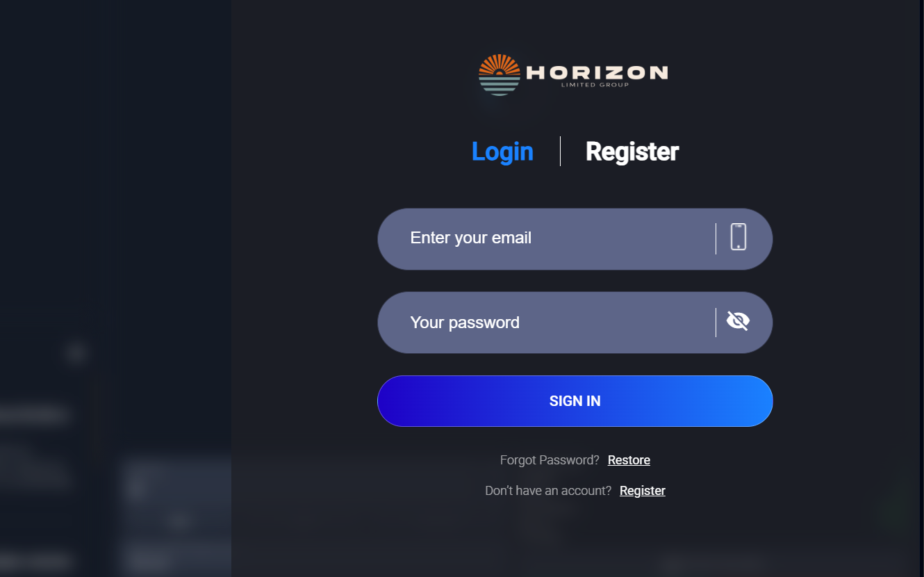Click the LIMITED GROUP subtitle under logo
The width and height of the screenshot is (924, 577).
595,86
